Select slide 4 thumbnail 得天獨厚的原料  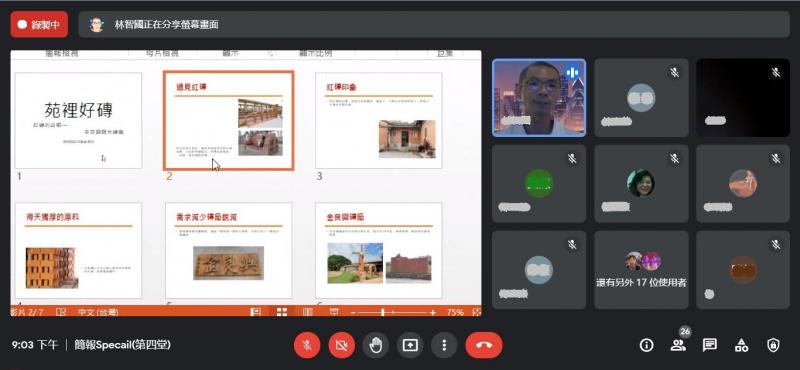point(78,251)
